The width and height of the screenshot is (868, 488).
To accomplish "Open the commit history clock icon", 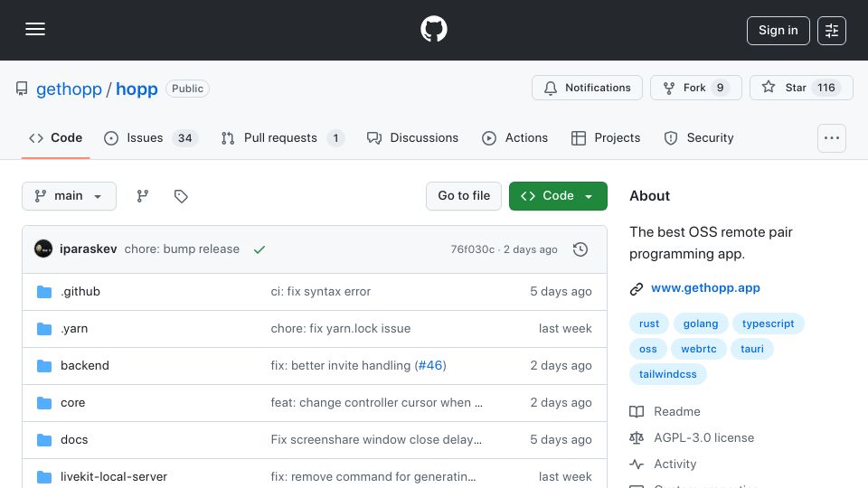I will [580, 249].
